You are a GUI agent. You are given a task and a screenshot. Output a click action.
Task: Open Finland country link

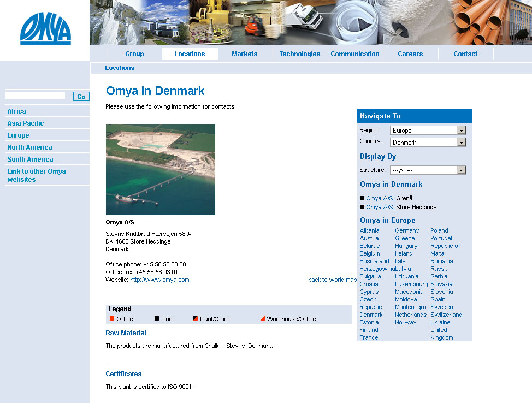coord(369,330)
